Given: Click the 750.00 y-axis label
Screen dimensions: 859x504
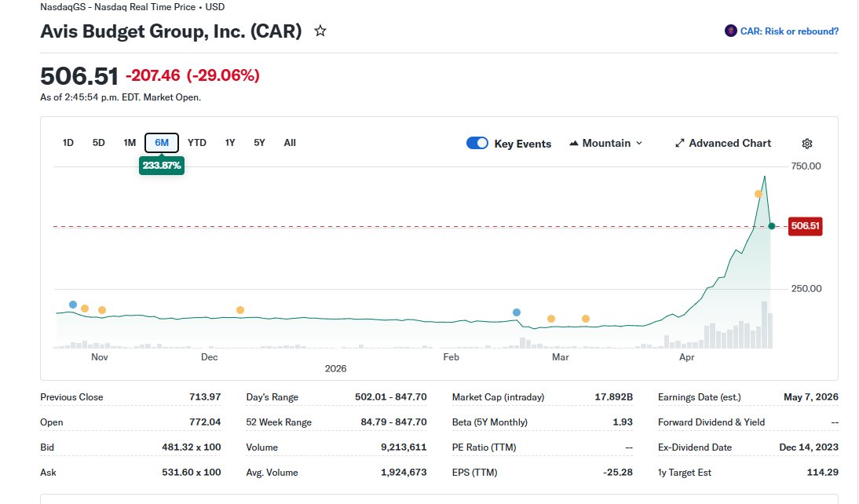Looking at the screenshot, I should pos(806,166).
